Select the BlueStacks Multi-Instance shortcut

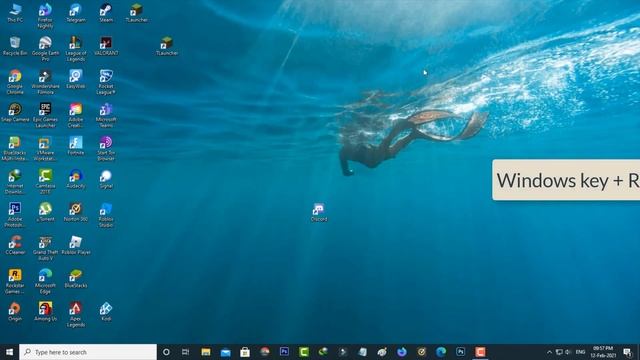point(15,149)
